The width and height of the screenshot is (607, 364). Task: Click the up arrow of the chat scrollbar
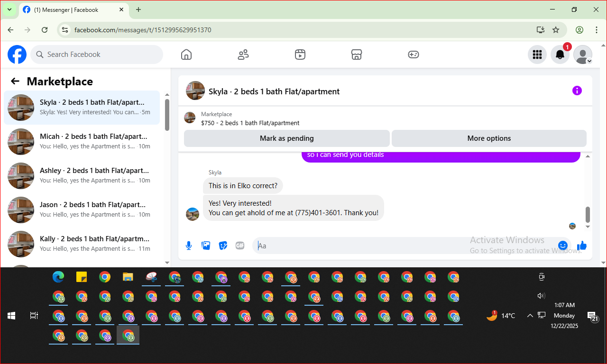tap(588, 156)
